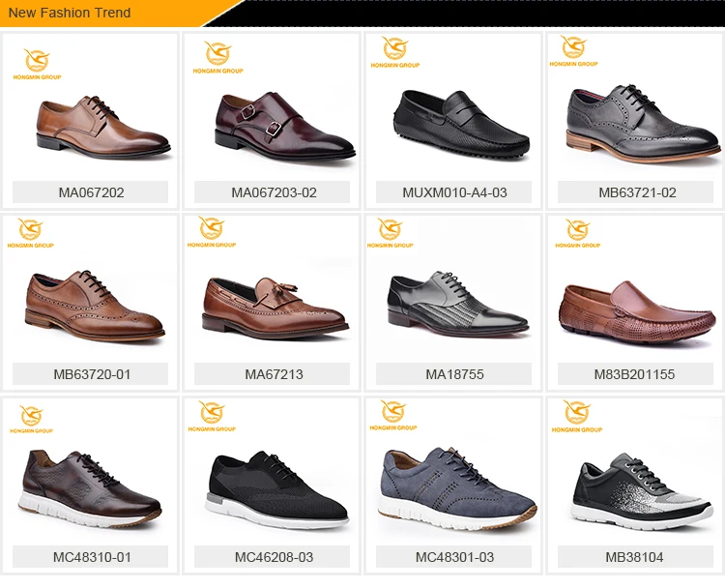The image size is (725, 588).
Task: Click the MA067202 model label
Action: point(91,192)
